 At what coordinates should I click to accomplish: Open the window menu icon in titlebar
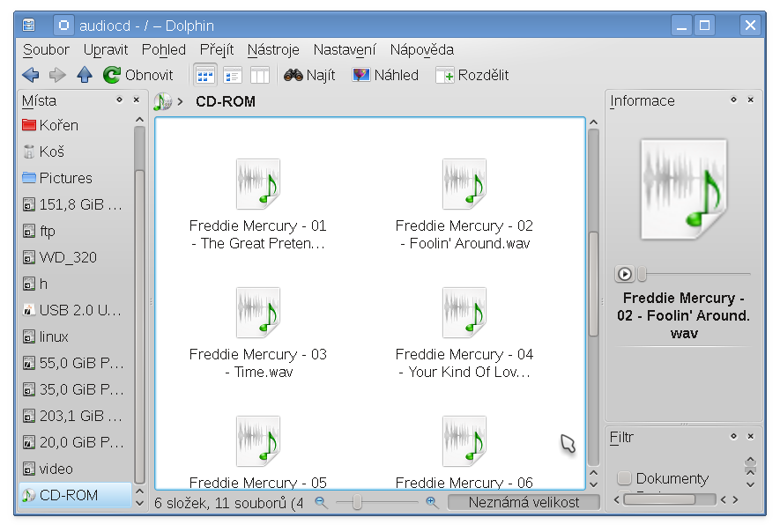(x=29, y=25)
